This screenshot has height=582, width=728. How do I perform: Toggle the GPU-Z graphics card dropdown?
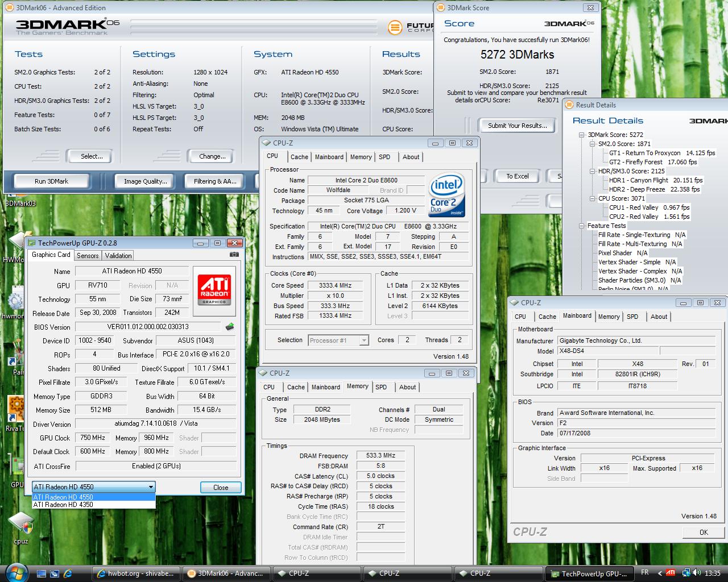pos(151,487)
